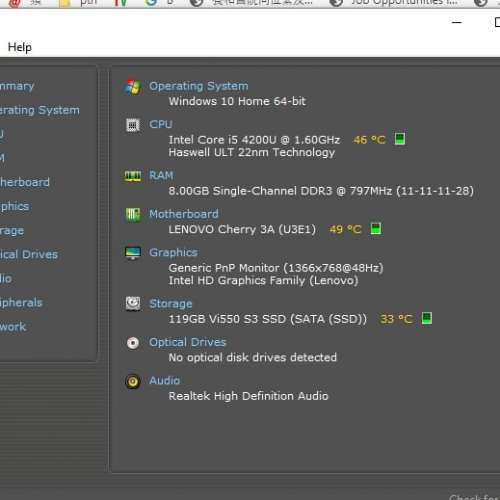Click the 'Generic PnP Monitor (1366x768@48Hz)' text

[276, 268]
